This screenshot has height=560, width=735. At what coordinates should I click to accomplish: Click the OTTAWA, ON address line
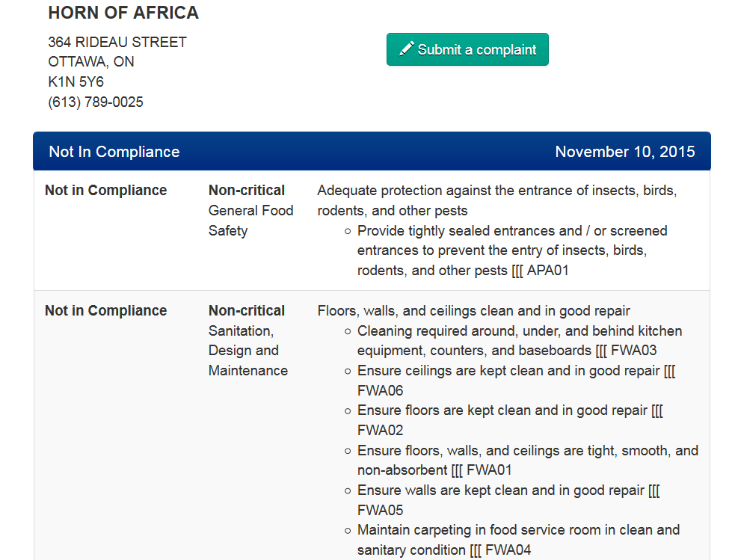90,61
